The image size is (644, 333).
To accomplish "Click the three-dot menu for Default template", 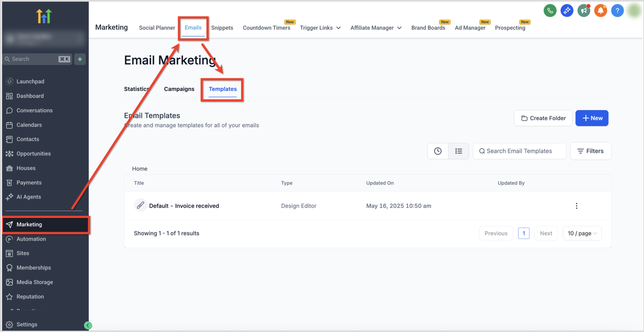I will [576, 206].
